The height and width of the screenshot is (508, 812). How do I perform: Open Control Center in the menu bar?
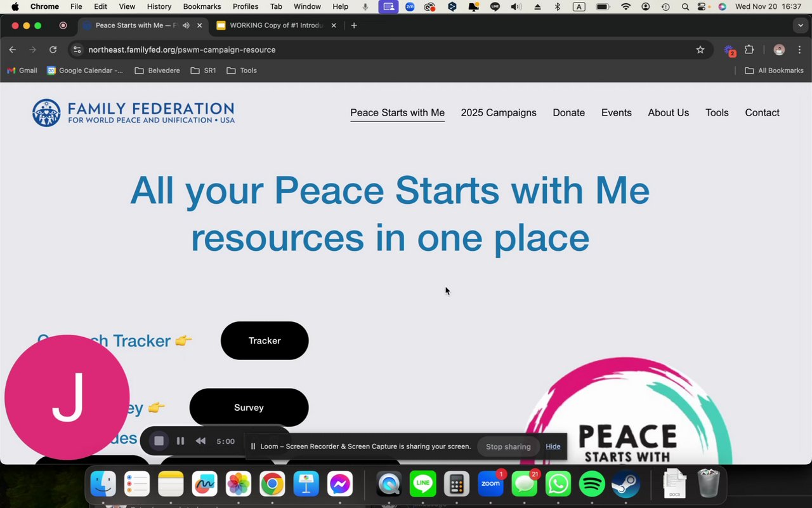(703, 6)
